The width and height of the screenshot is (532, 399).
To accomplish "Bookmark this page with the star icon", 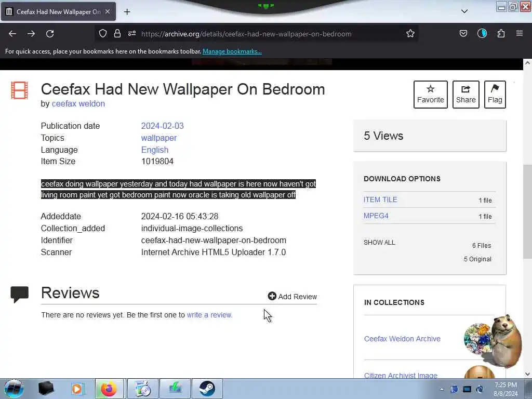I will pyautogui.click(x=410, y=33).
